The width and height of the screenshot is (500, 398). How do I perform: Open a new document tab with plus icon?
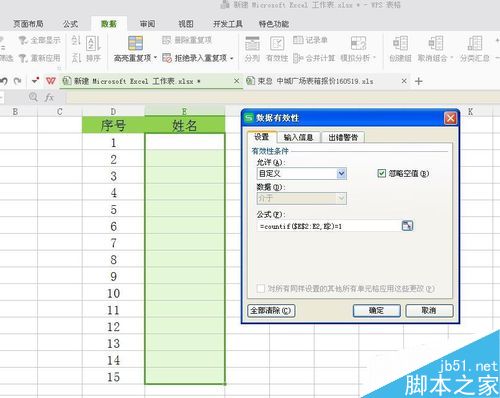pos(419,81)
